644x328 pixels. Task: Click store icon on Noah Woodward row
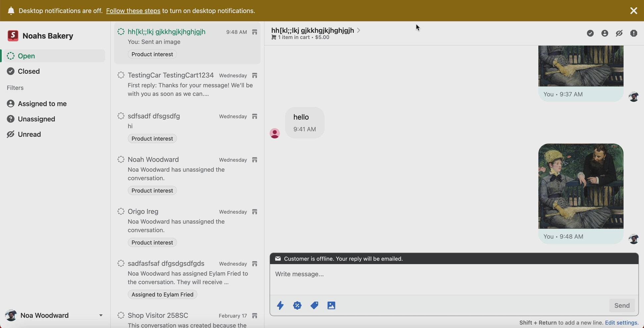(254, 160)
